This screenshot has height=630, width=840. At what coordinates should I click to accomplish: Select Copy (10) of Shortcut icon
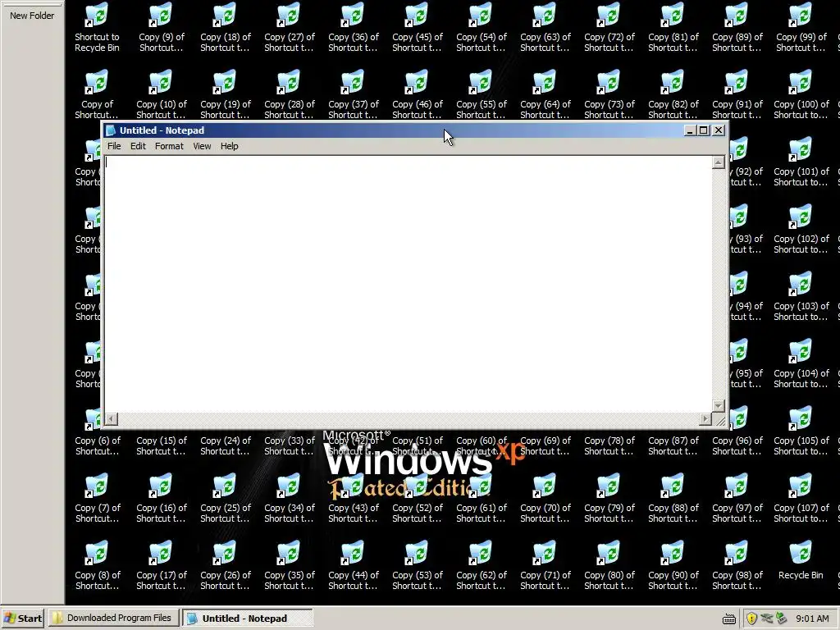click(162, 94)
